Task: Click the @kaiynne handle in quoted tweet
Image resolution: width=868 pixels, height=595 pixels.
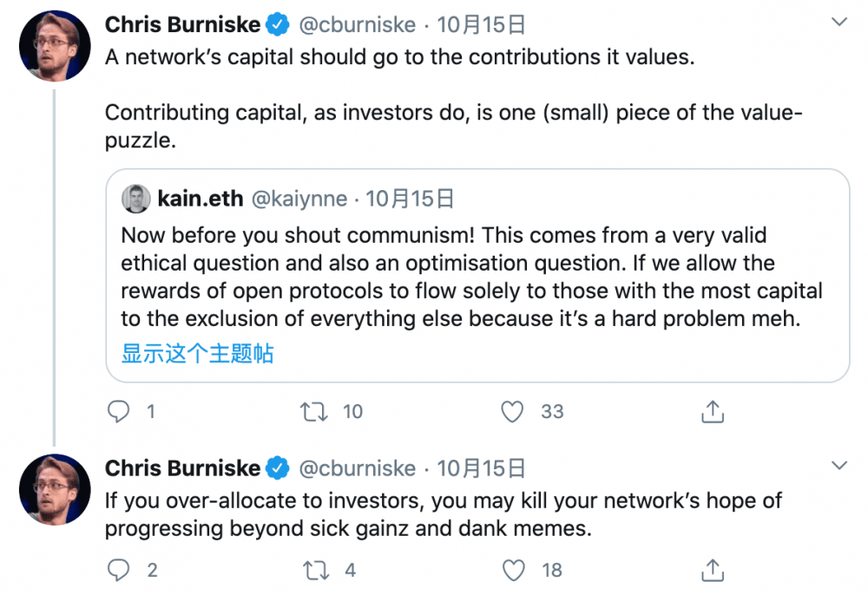Action: (x=299, y=199)
